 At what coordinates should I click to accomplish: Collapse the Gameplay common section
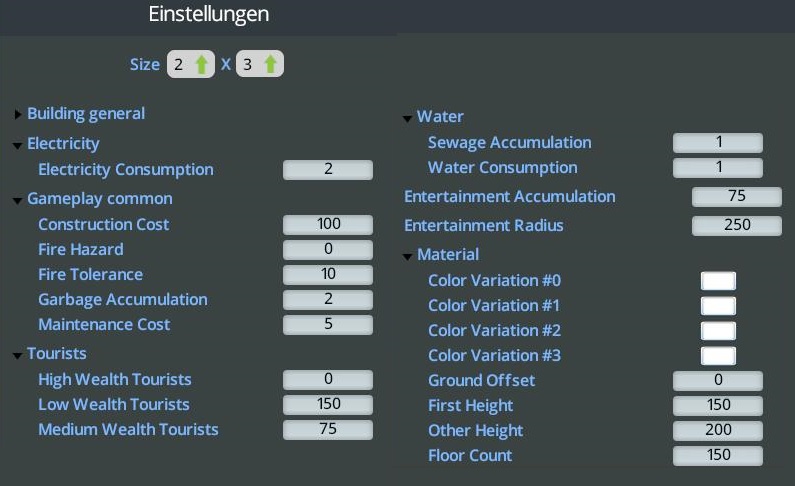pyautogui.click(x=18, y=200)
